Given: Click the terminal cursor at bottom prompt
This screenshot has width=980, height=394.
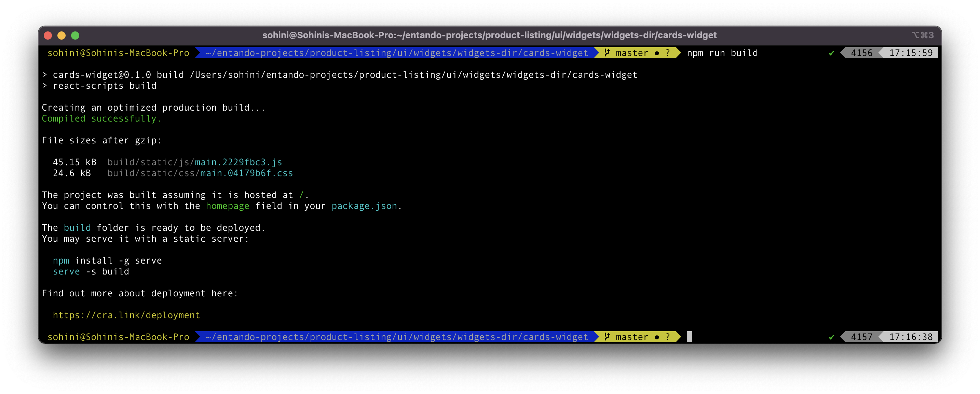Looking at the screenshot, I should 689,337.
